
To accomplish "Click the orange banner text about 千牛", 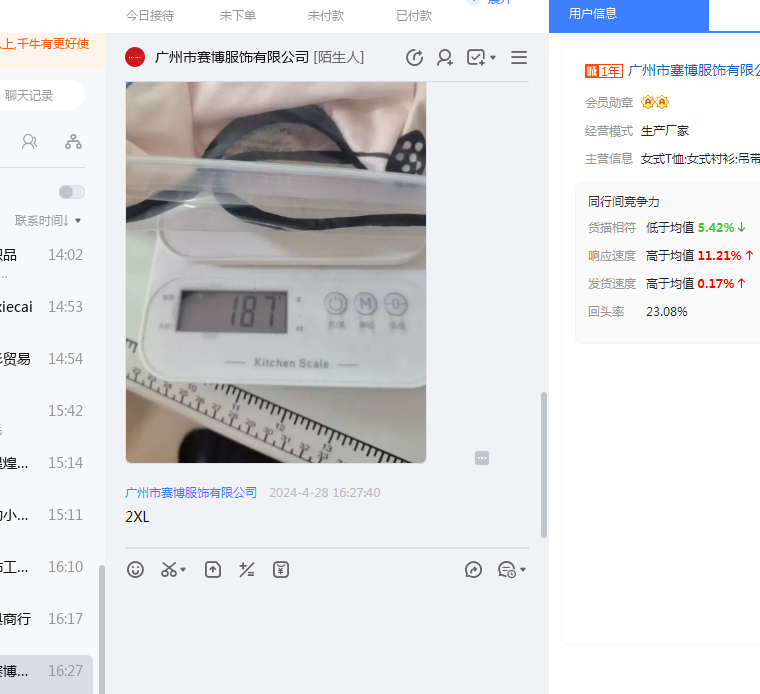I will [x=45, y=44].
